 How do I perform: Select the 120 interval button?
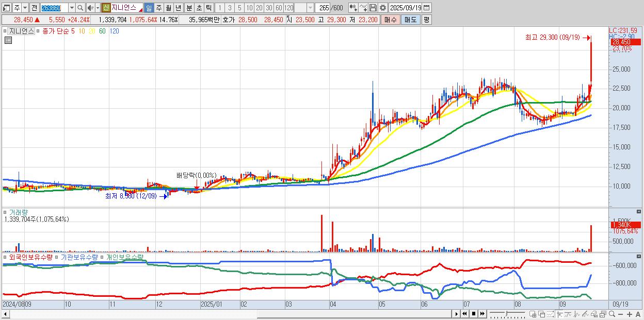(288, 8)
